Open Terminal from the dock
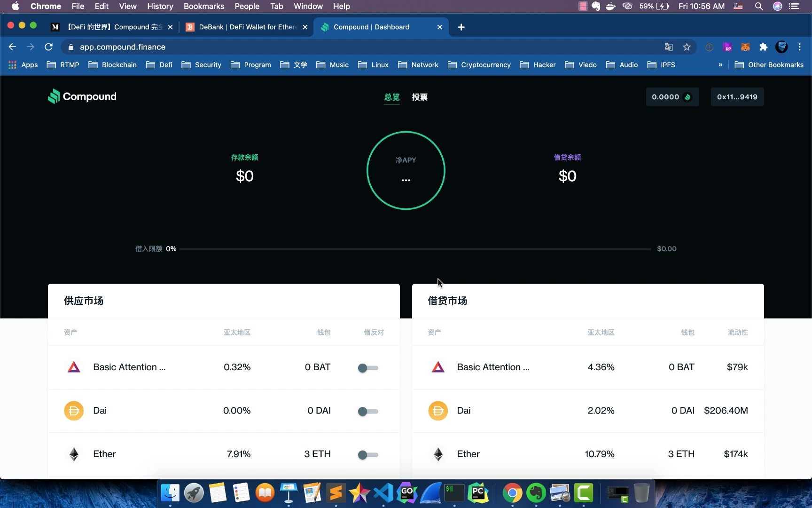 [454, 493]
